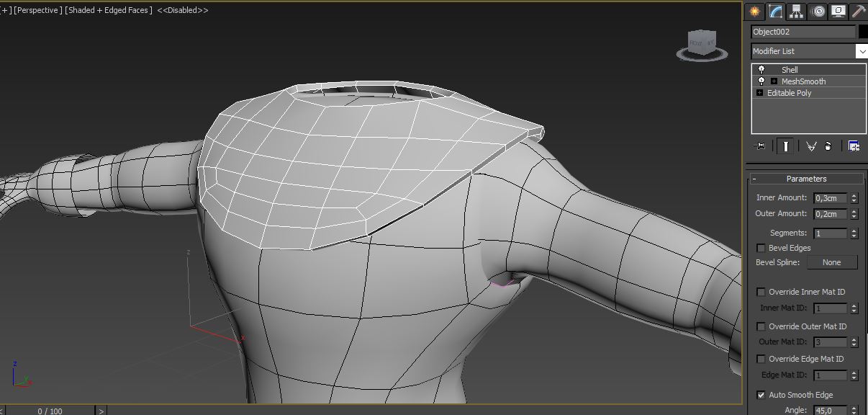Switch to the Motion panel tab

click(x=817, y=11)
